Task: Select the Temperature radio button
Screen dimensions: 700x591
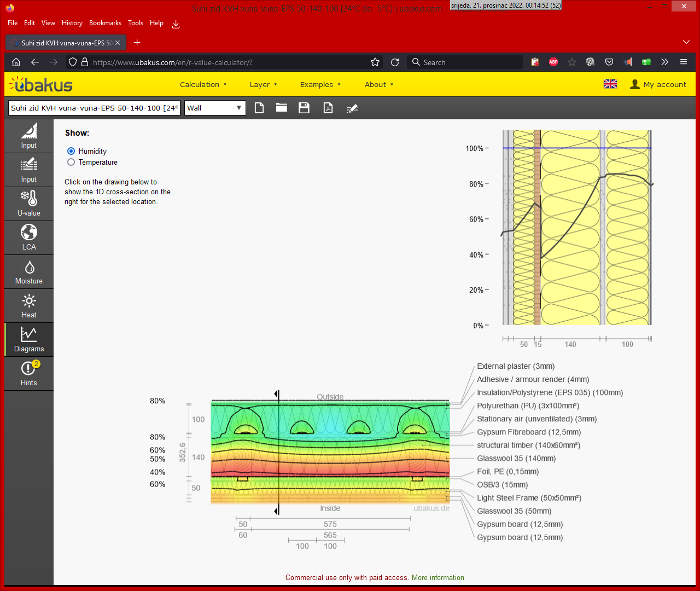Action: tap(71, 162)
